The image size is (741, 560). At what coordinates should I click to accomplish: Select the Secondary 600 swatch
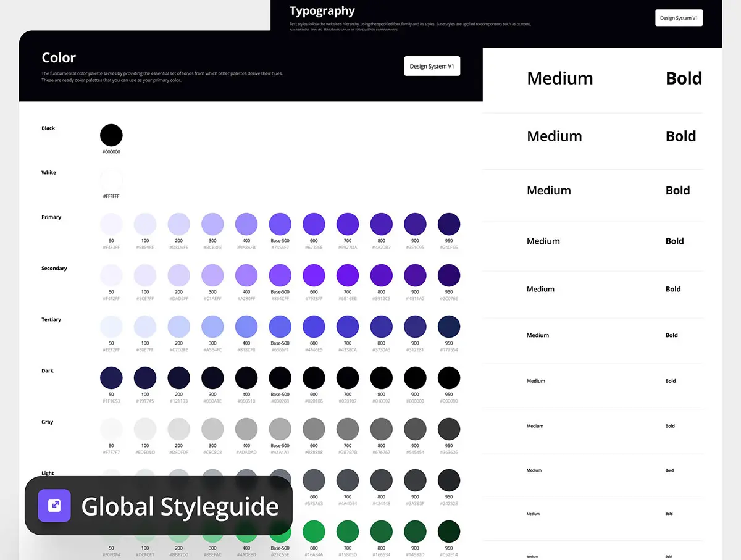coord(314,275)
